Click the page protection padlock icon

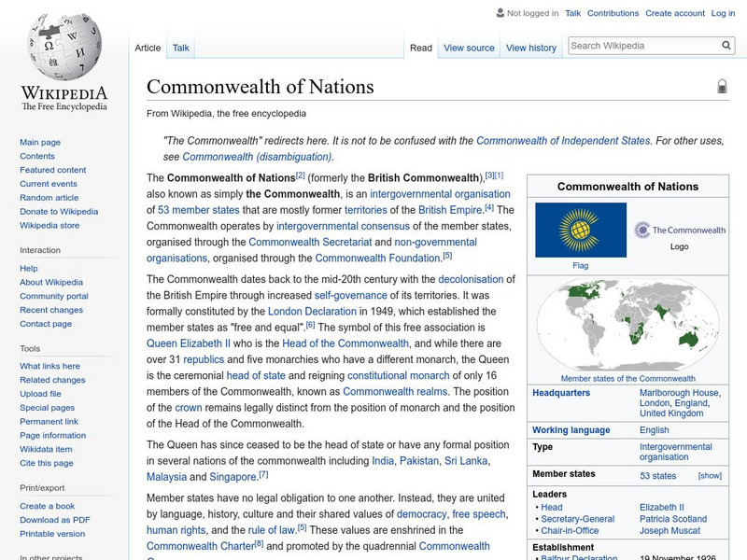pyautogui.click(x=722, y=86)
